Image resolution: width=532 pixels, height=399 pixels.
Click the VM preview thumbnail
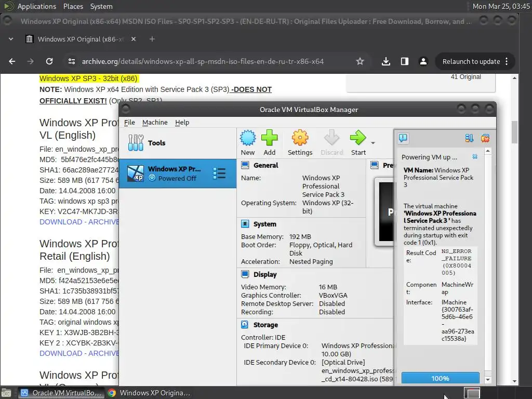[385, 212]
